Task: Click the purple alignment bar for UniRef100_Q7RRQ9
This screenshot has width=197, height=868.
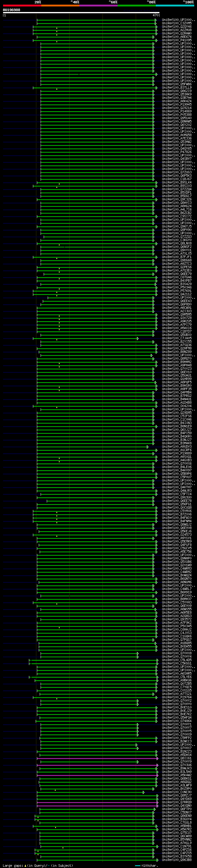Action: coord(98,803)
